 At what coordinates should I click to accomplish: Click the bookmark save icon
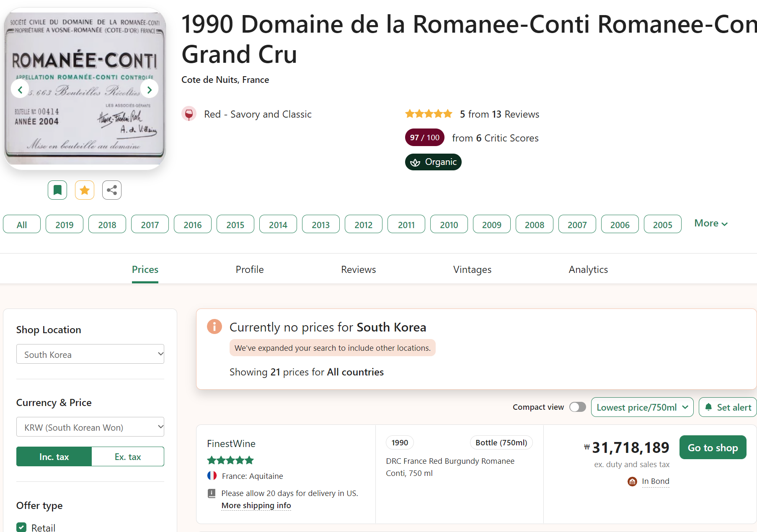click(57, 190)
